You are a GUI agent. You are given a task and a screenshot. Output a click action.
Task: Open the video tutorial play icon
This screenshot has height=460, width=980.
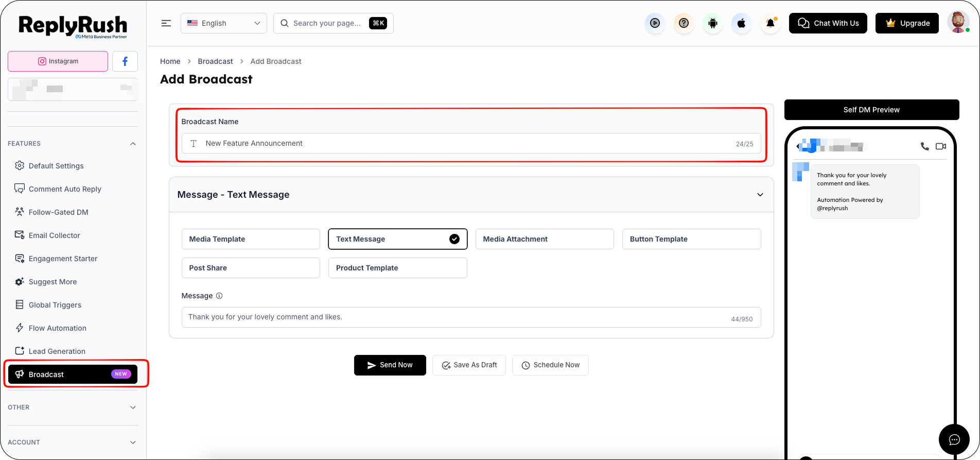655,23
